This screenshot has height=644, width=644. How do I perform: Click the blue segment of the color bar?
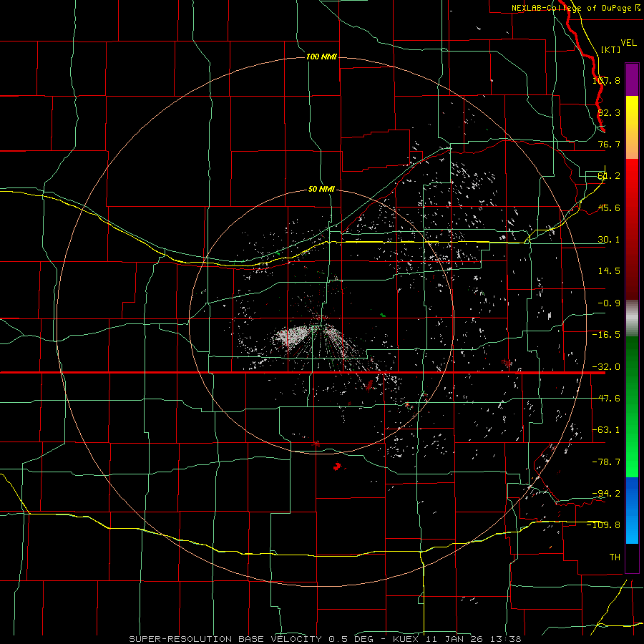[632, 510]
